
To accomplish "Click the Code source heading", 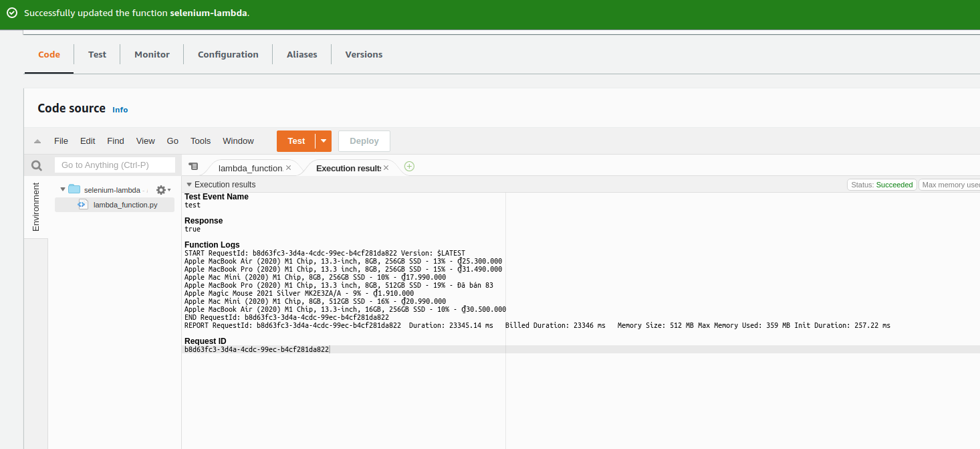I will pyautogui.click(x=72, y=108).
